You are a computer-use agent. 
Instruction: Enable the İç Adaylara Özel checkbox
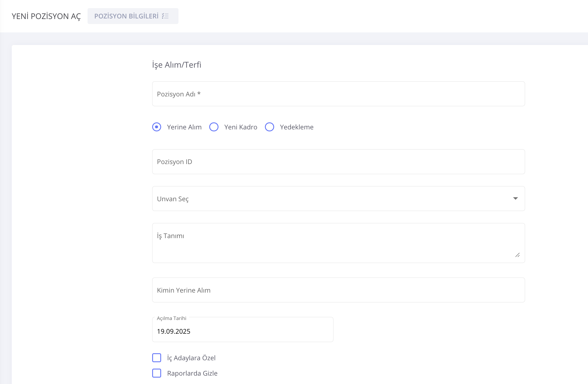(x=157, y=358)
